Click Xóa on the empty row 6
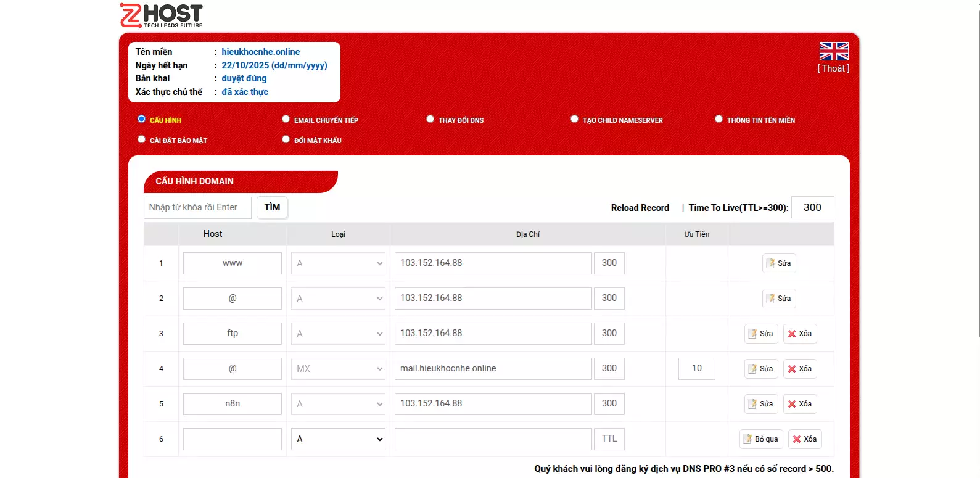 pyautogui.click(x=804, y=439)
